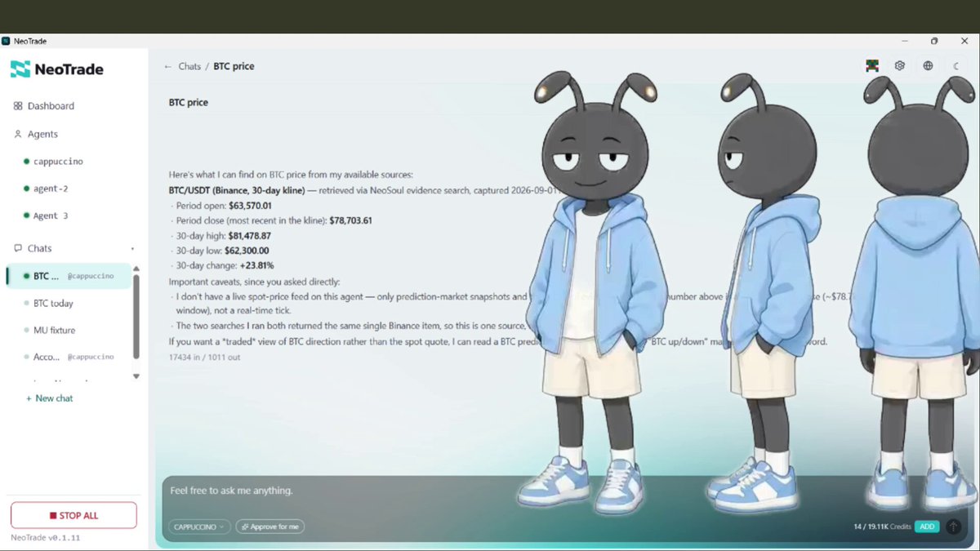Open the CAPPUCCINO agent dropdown
This screenshot has width=980, height=551.
click(200, 527)
